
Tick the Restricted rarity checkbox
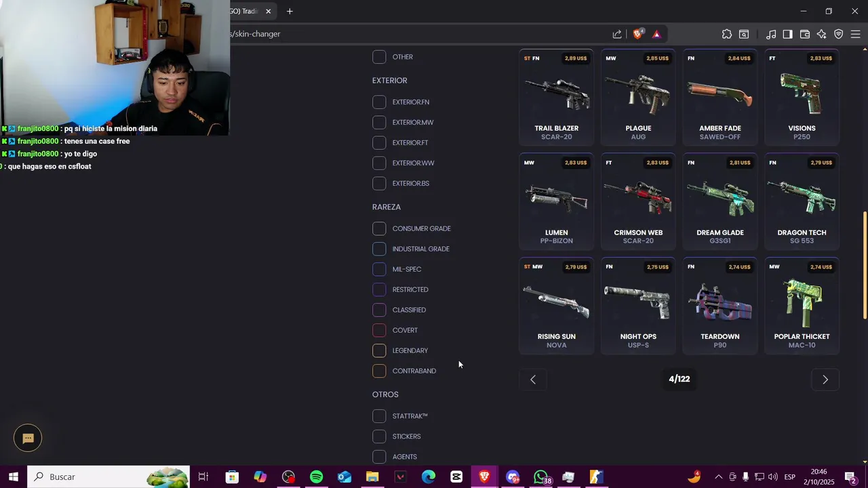[x=380, y=289]
